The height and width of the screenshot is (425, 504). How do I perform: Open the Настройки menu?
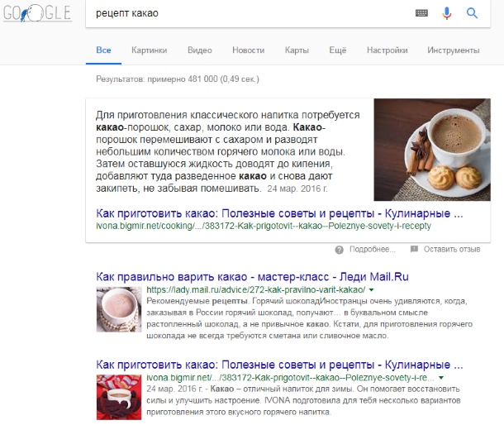pos(387,50)
